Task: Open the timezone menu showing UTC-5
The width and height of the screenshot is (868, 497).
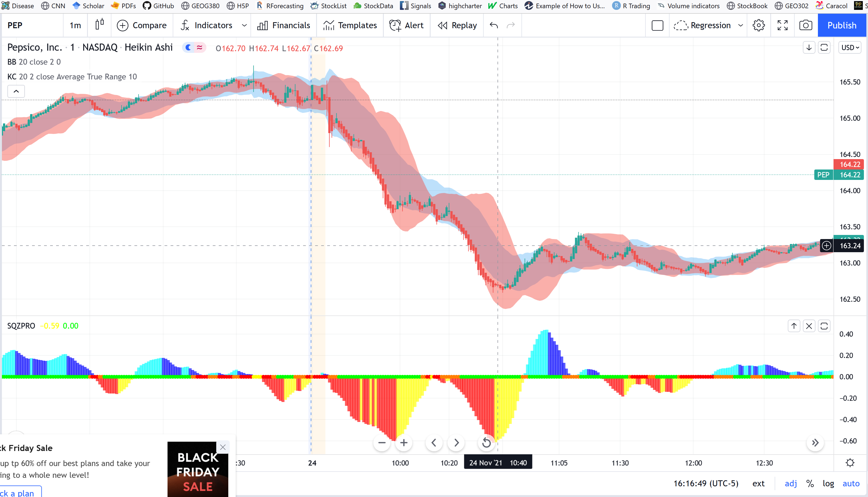Action: 706,483
